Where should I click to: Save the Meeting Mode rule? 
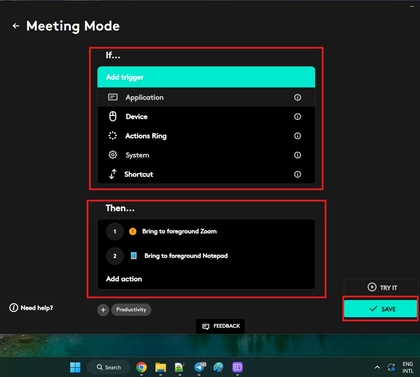(380, 309)
